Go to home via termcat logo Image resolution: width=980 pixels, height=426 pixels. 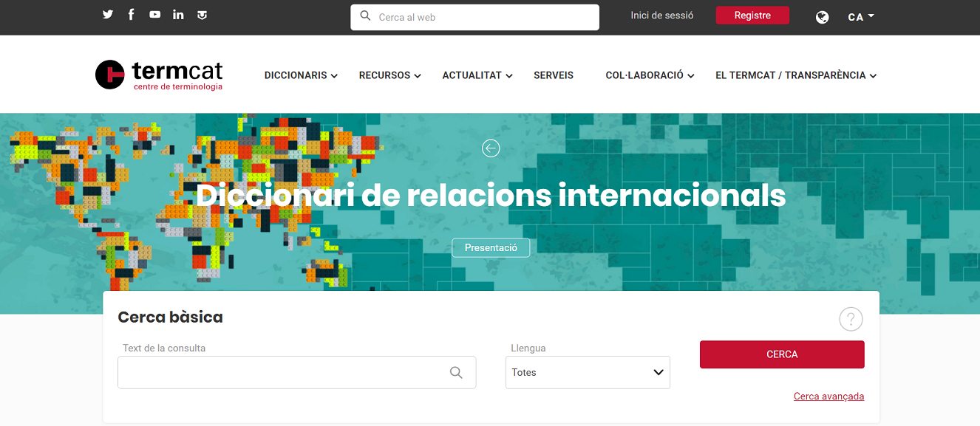[159, 75]
